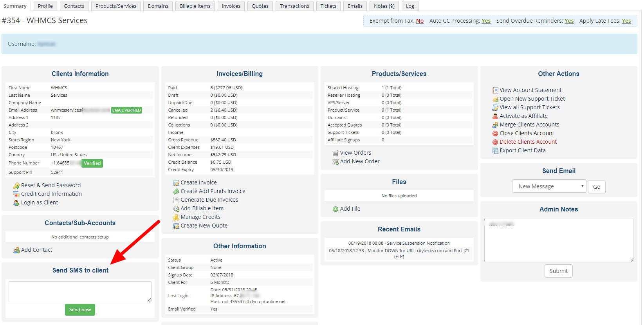The width and height of the screenshot is (644, 325).
Task: Click the View Orders cart icon
Action: click(x=336, y=153)
